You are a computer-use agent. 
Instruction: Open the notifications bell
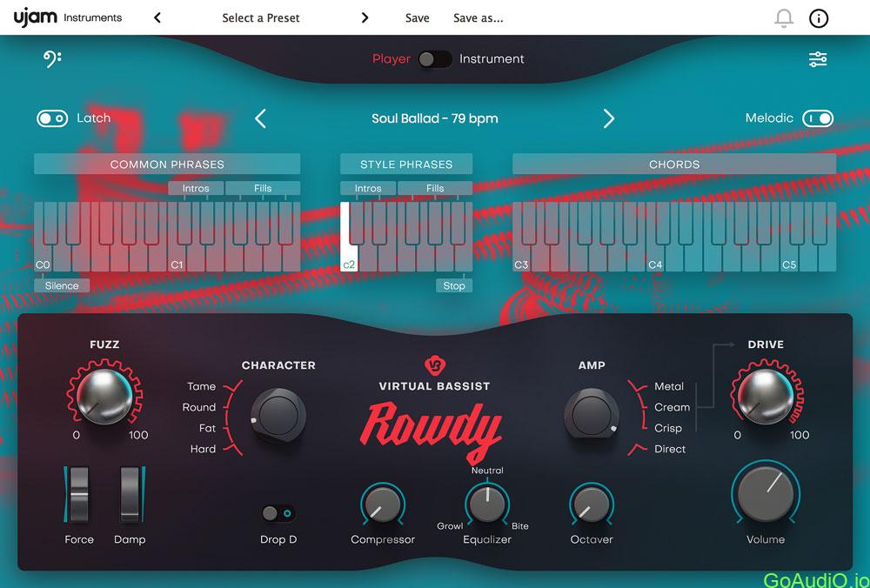784,17
